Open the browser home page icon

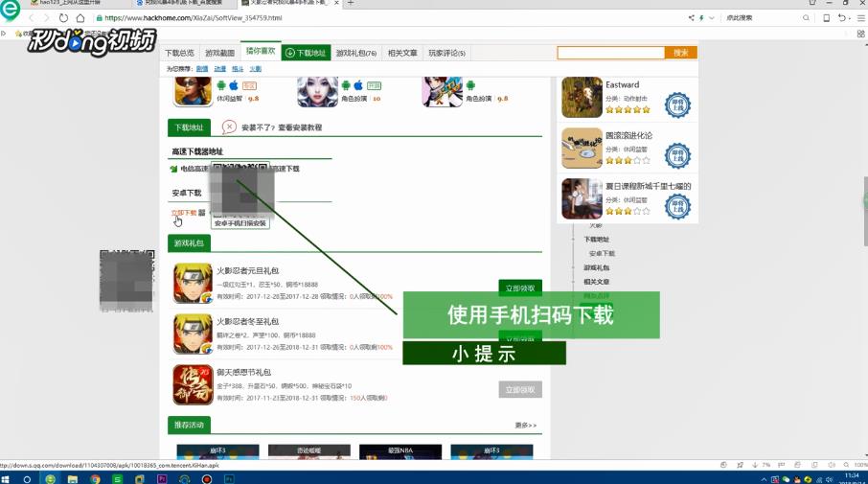click(x=80, y=17)
